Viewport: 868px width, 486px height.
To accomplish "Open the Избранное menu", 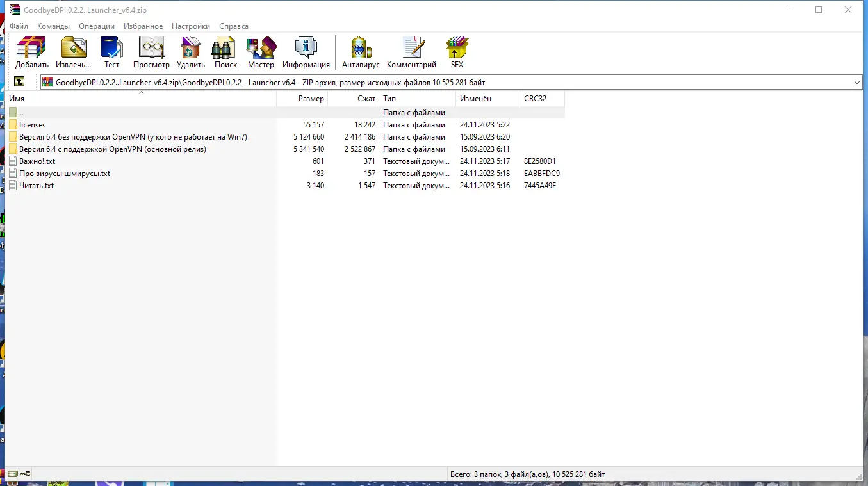I will pyautogui.click(x=143, y=26).
